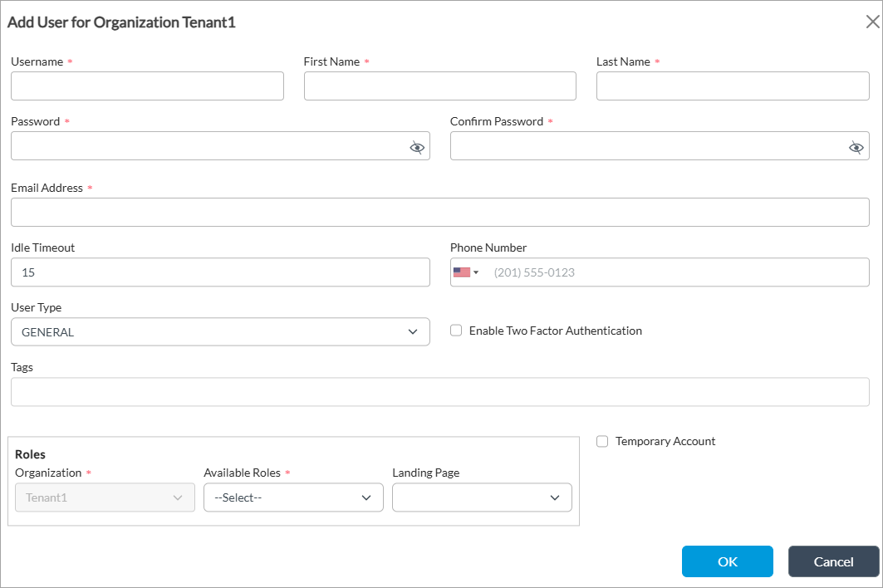Image resolution: width=883 pixels, height=588 pixels.
Task: Click the Idle Timeout field showing 15
Action: point(220,272)
